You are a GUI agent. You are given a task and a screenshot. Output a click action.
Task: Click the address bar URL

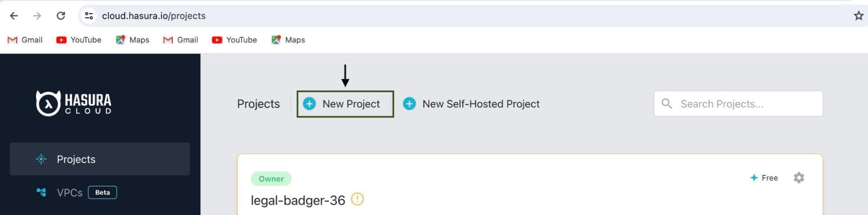154,16
